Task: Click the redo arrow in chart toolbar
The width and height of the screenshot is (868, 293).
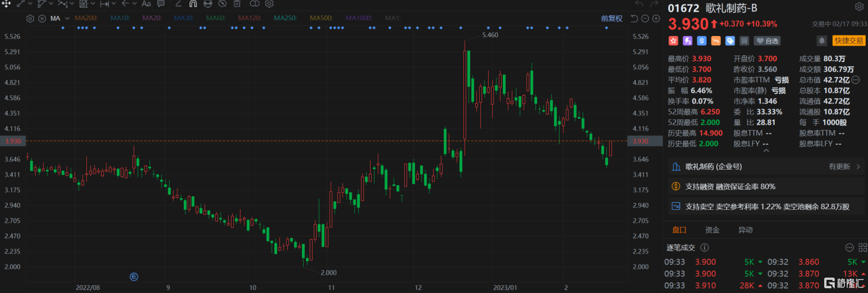Action: [x=654, y=4]
